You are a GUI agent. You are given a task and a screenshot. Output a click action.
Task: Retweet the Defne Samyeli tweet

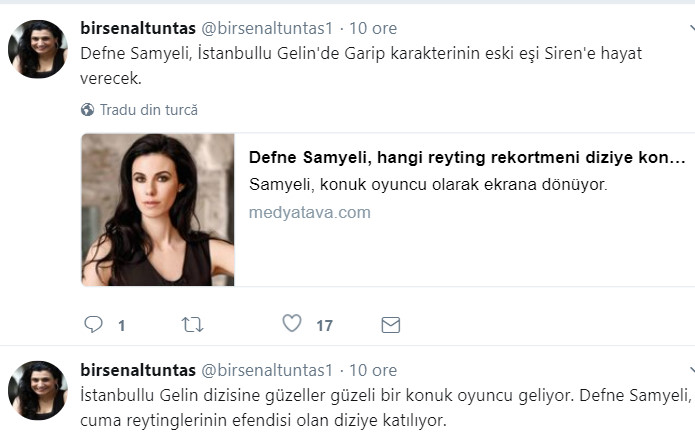(x=192, y=324)
